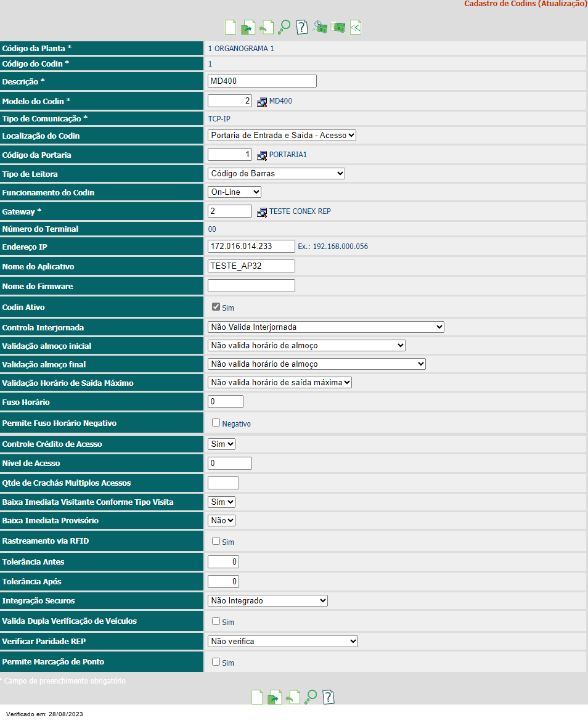Check the Negativo fuso horário checkbox
588x723 pixels.
tap(216, 423)
